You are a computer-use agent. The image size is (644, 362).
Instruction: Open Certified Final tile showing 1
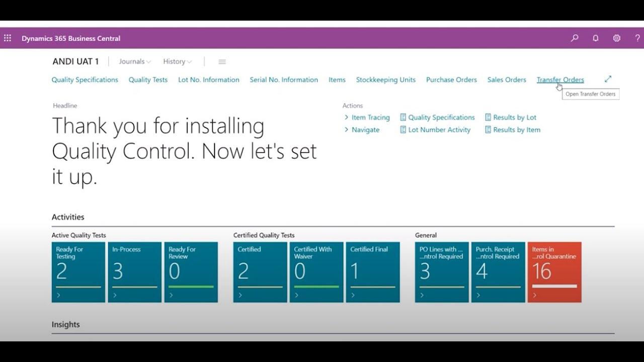[373, 272]
